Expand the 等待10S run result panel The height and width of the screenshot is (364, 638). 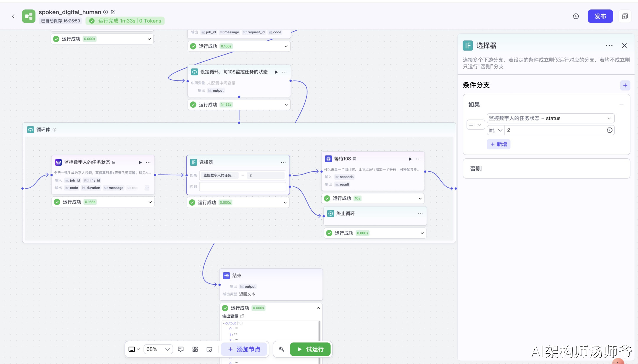[420, 199]
